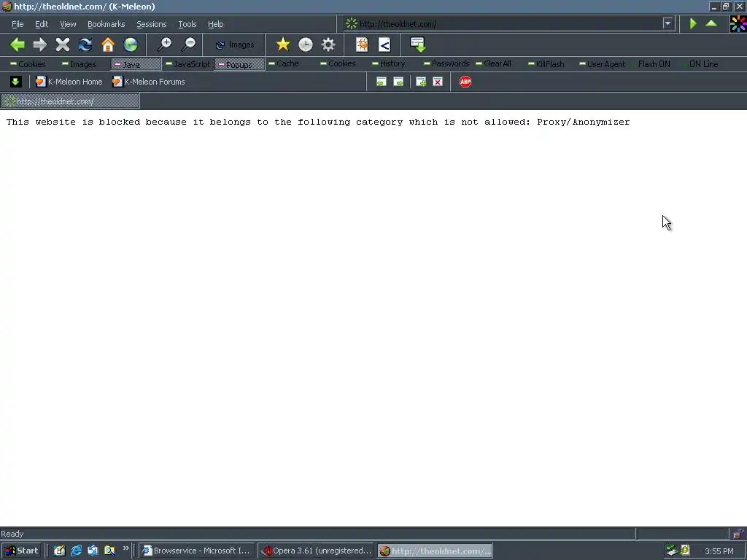Image resolution: width=747 pixels, height=560 pixels.
Task: Click the grey Forward arrow
Action: click(x=40, y=44)
